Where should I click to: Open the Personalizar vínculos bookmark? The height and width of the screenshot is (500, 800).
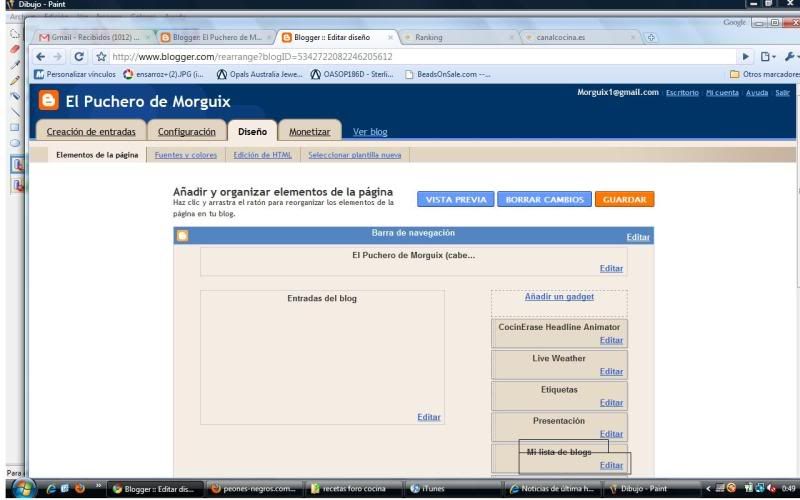(x=75, y=74)
